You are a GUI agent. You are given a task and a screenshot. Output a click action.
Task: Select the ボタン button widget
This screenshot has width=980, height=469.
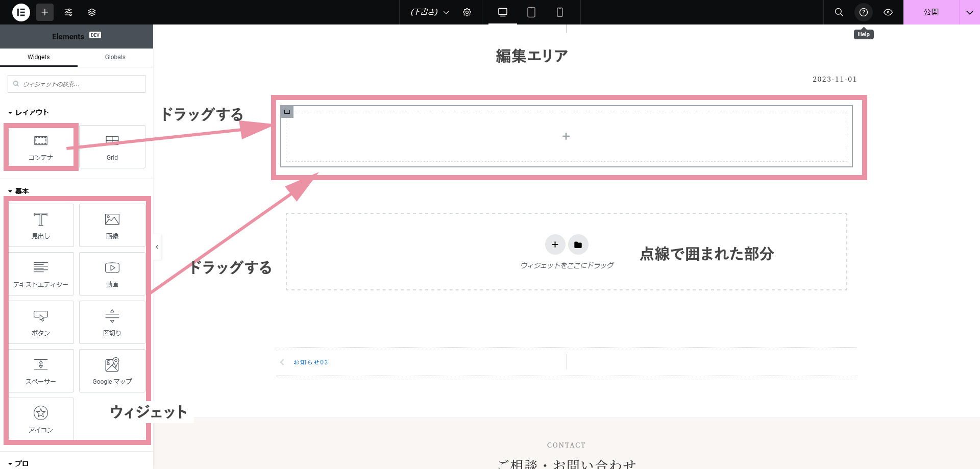click(x=41, y=322)
